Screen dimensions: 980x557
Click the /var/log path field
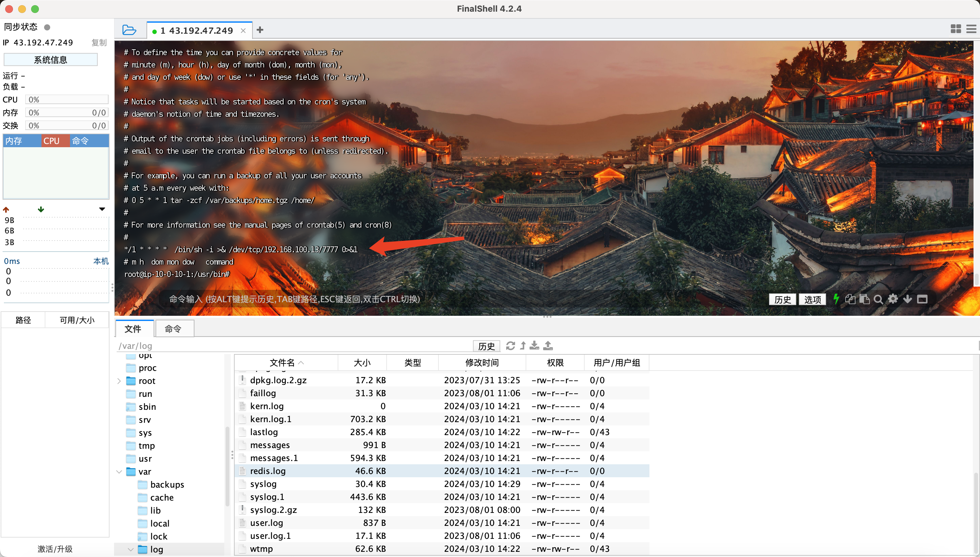(294, 346)
